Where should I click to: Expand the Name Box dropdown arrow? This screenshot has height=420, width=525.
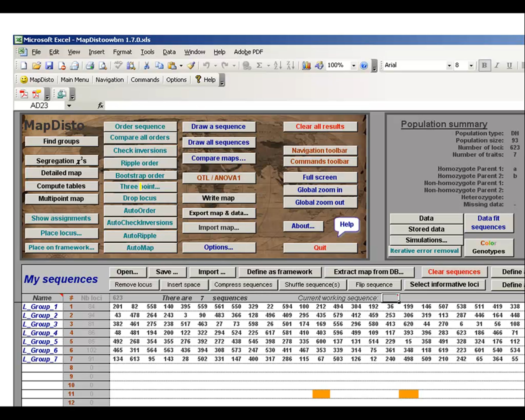click(69, 106)
